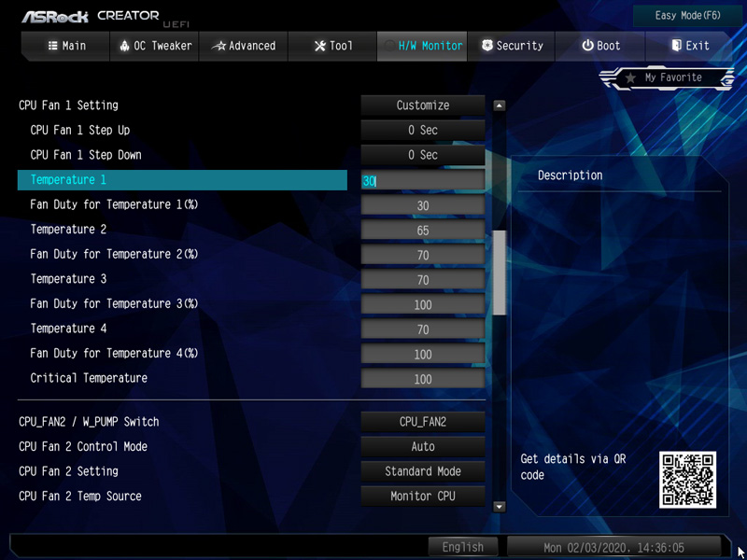The height and width of the screenshot is (560, 747).
Task: Click the date and time display
Action: pos(613,547)
